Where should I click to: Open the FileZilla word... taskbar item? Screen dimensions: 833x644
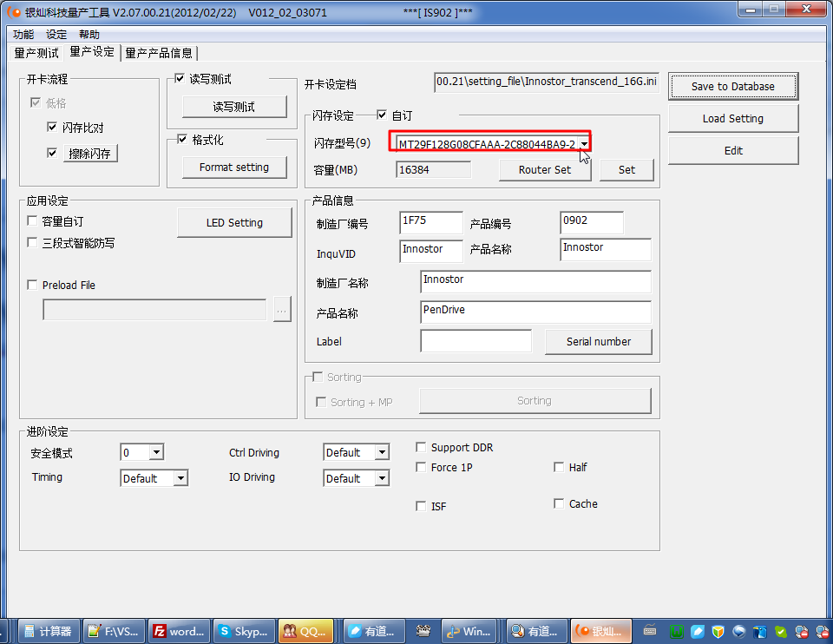[x=179, y=631]
